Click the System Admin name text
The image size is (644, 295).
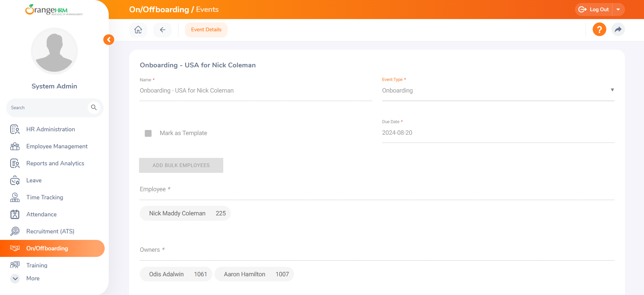pos(54,86)
